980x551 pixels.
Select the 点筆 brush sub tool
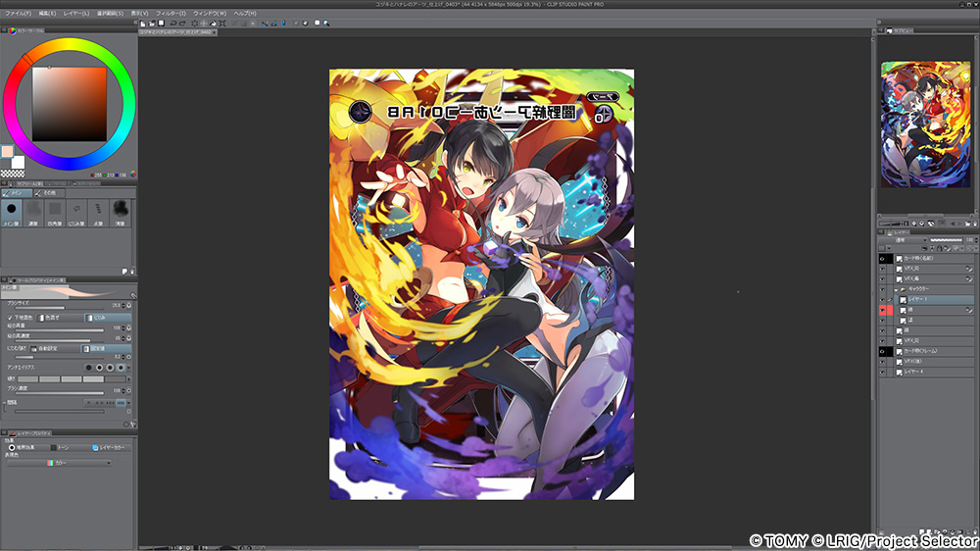[x=98, y=213]
